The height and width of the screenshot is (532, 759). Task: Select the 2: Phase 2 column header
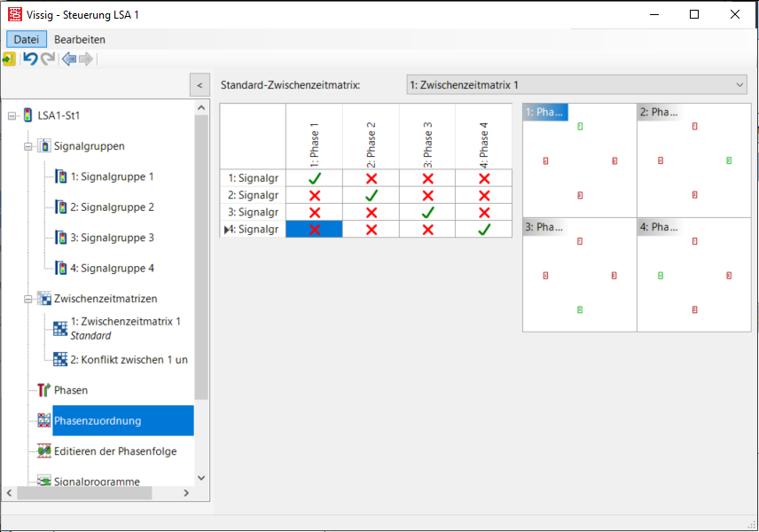(x=372, y=137)
